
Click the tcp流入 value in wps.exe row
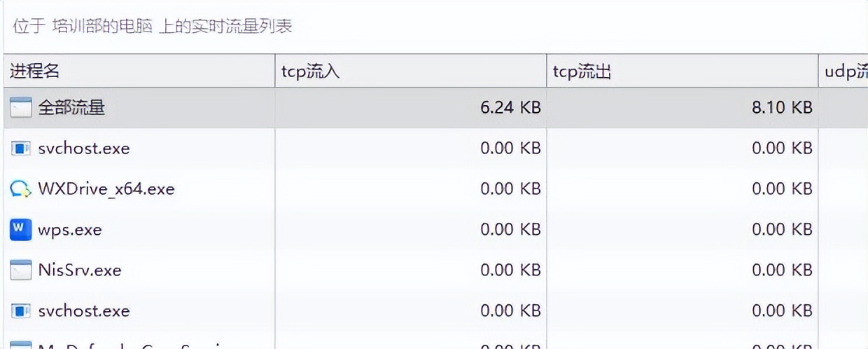pos(510,229)
